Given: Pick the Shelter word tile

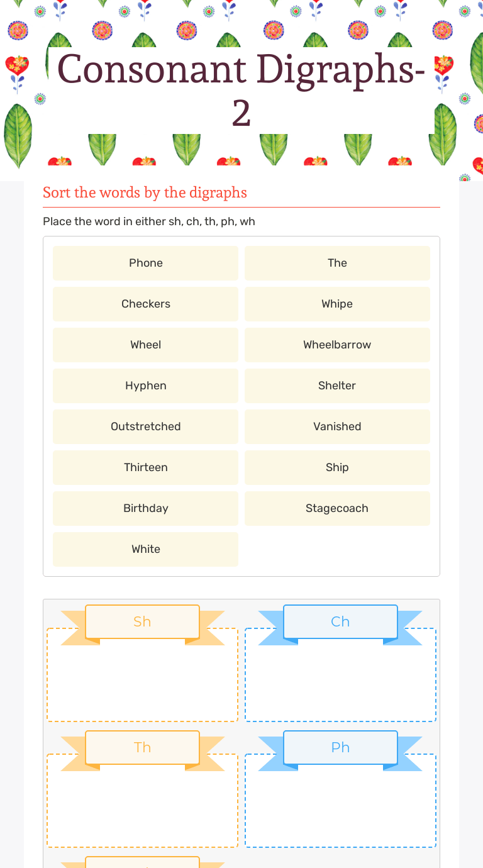Looking at the screenshot, I should pyautogui.click(x=337, y=386).
